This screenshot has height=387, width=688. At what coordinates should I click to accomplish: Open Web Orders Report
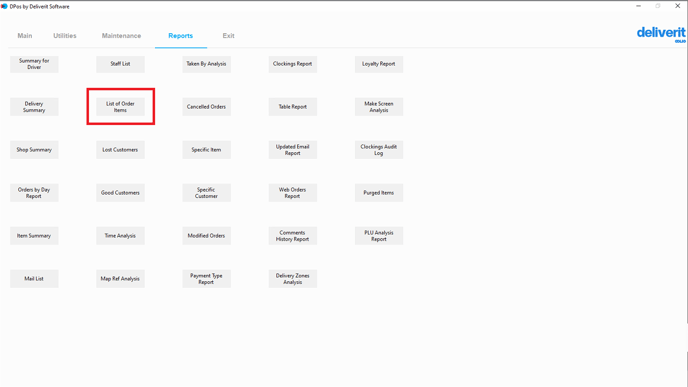[x=293, y=193]
